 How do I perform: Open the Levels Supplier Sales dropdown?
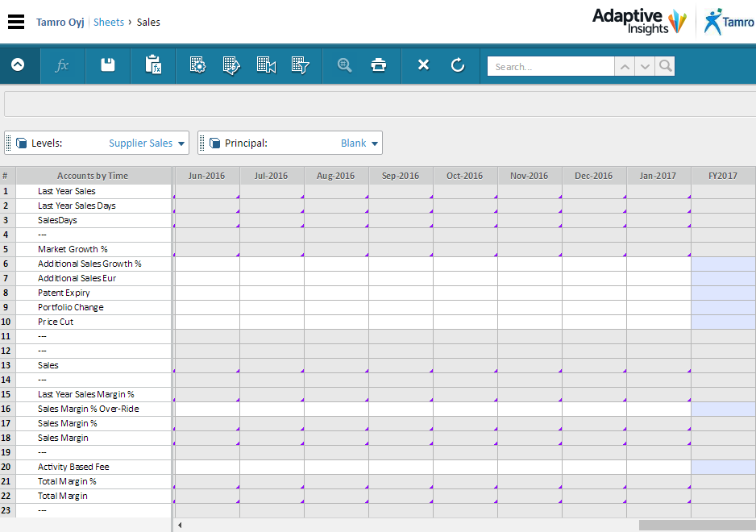(x=147, y=143)
